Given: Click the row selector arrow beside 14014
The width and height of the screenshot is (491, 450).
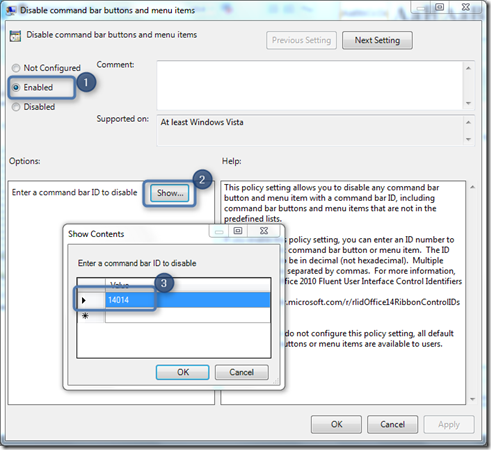Looking at the screenshot, I should tap(84, 300).
